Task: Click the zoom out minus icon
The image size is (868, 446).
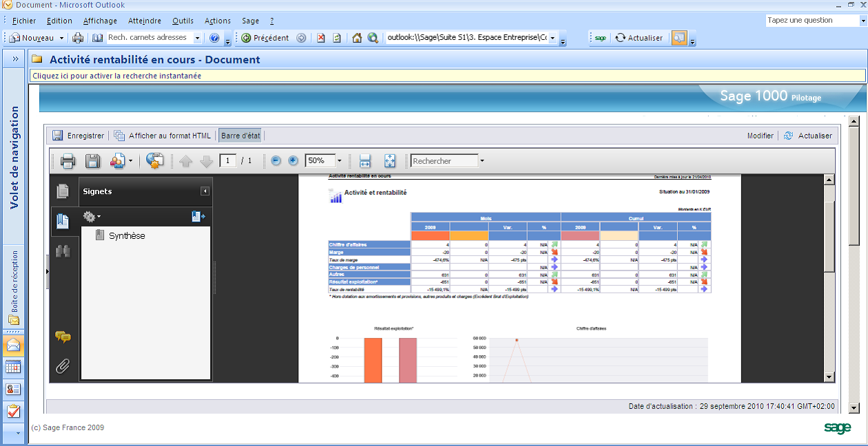Action: (x=276, y=160)
